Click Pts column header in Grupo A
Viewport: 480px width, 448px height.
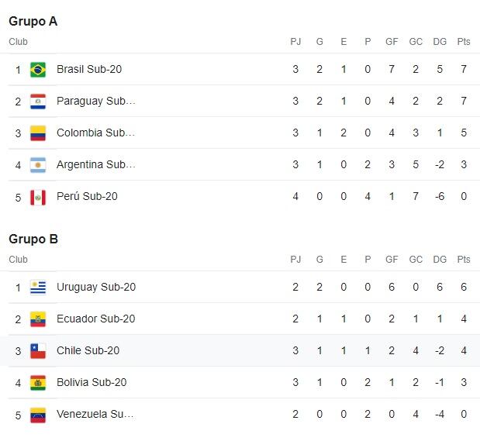[x=464, y=42]
